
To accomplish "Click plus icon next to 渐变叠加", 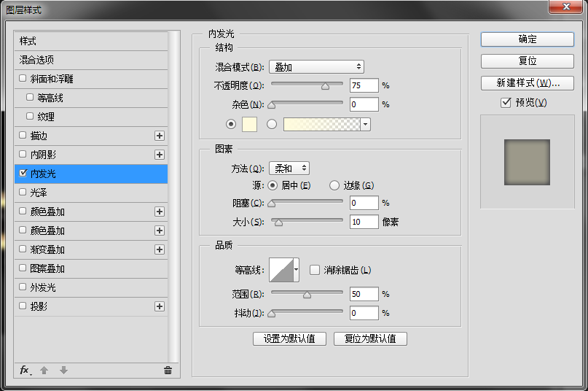I will pos(160,249).
